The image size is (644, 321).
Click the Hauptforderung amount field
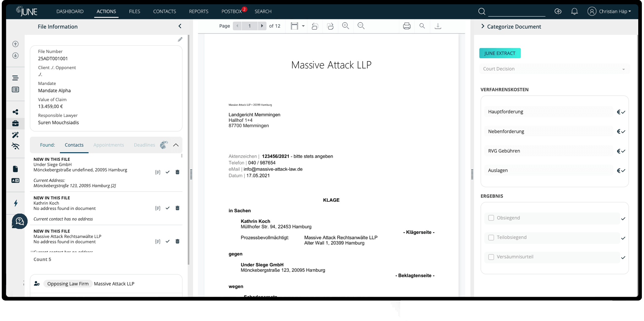549,112
